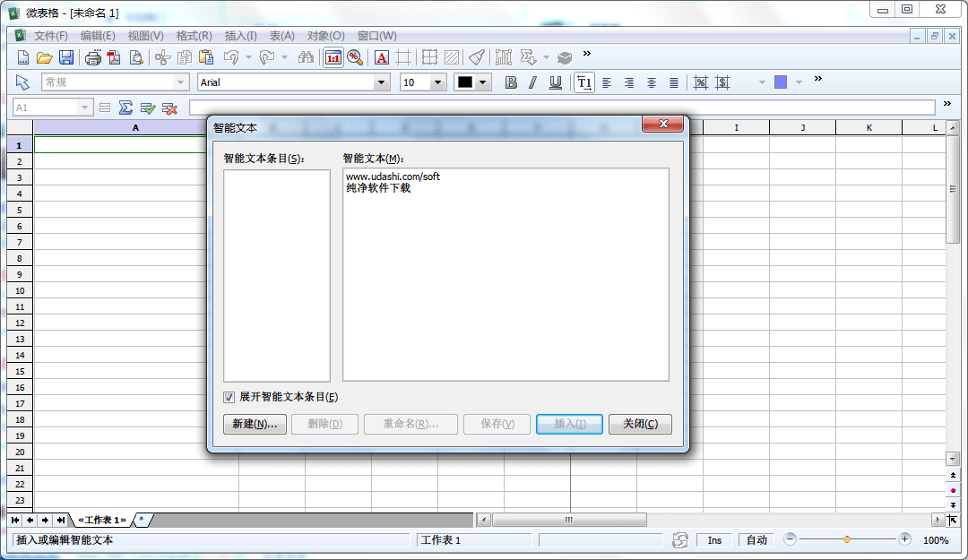This screenshot has width=968, height=560.
Task: Click the Save floppy disk icon
Action: tap(66, 57)
